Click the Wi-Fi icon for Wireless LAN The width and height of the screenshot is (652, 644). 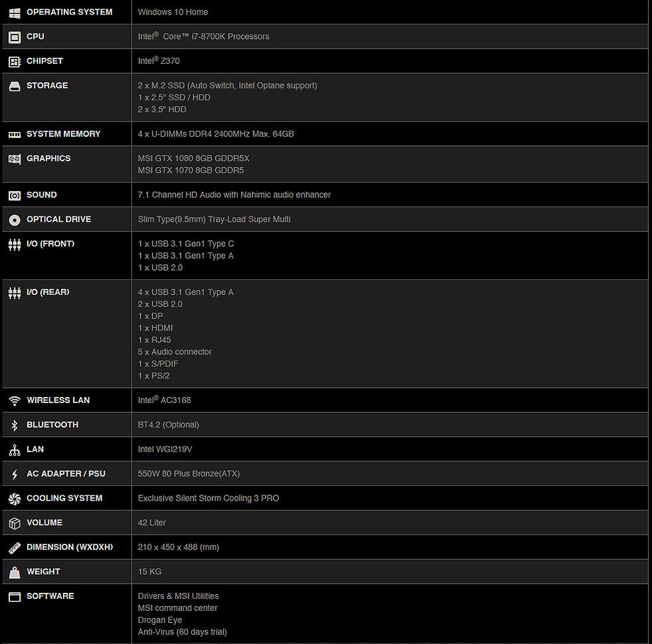tap(15, 401)
